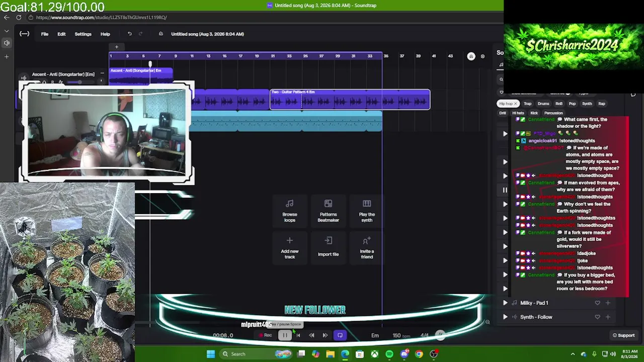Toggle the Trap filter tag
This screenshot has height=362, width=644.
(527, 104)
